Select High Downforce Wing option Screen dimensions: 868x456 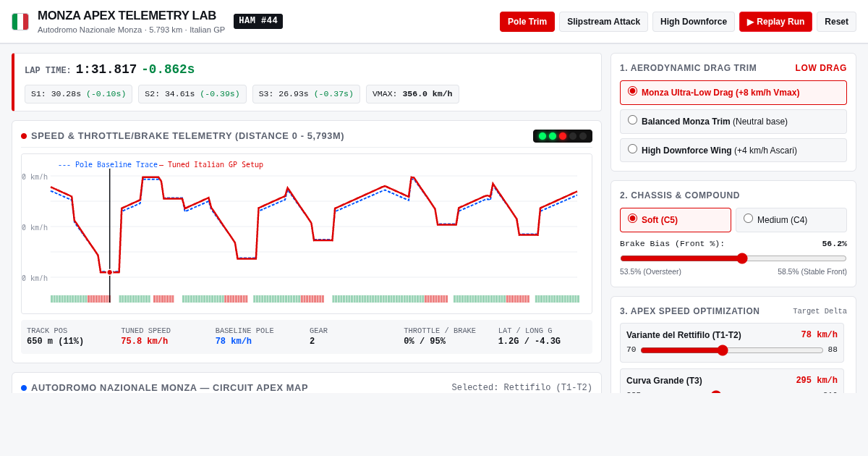point(733,151)
